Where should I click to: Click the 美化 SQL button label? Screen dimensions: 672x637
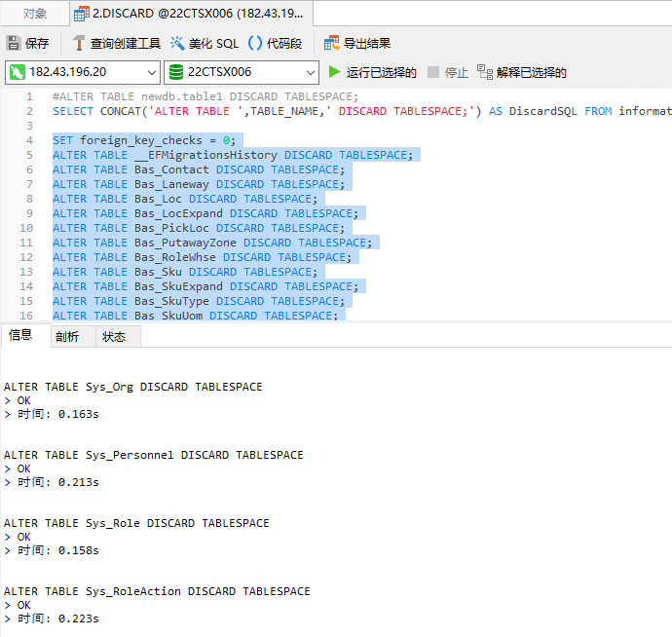(x=213, y=43)
